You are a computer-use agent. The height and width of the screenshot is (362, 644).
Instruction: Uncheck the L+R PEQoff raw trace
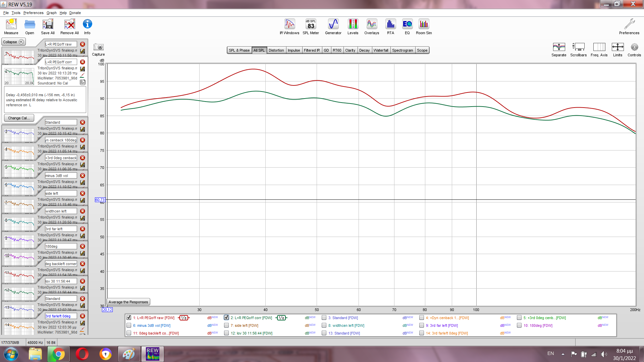click(x=129, y=317)
